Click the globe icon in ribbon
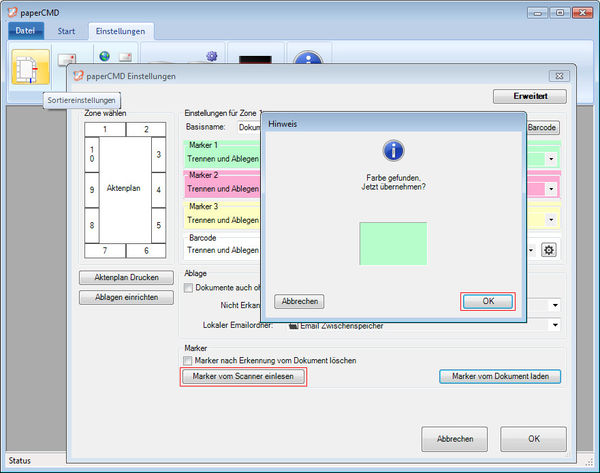Viewport: 600px width, 473px height. coord(104,56)
